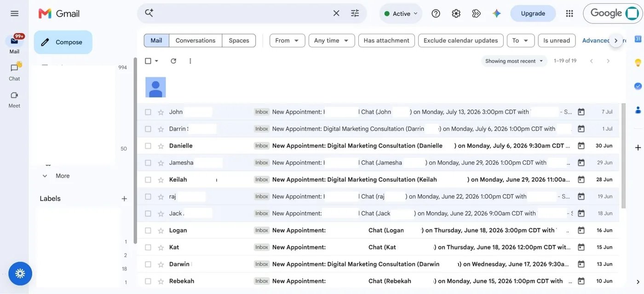The width and height of the screenshot is (644, 294).
Task: Tick the Select all checkbox
Action: (x=148, y=61)
